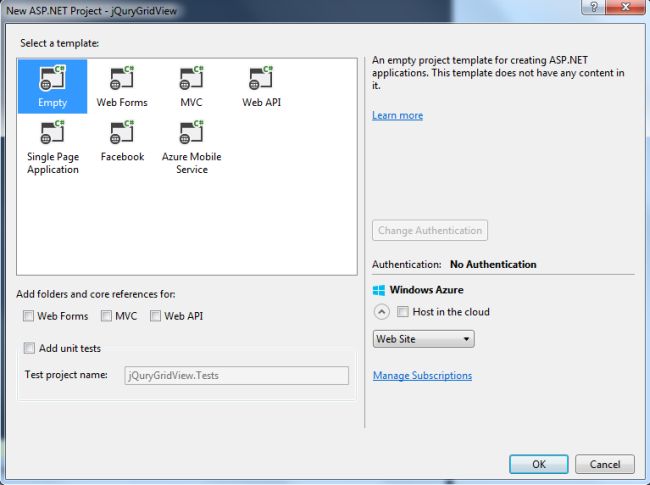Screen dimensions: 650x485
Task: Enable Add unit tests checkbox
Action: (29, 348)
